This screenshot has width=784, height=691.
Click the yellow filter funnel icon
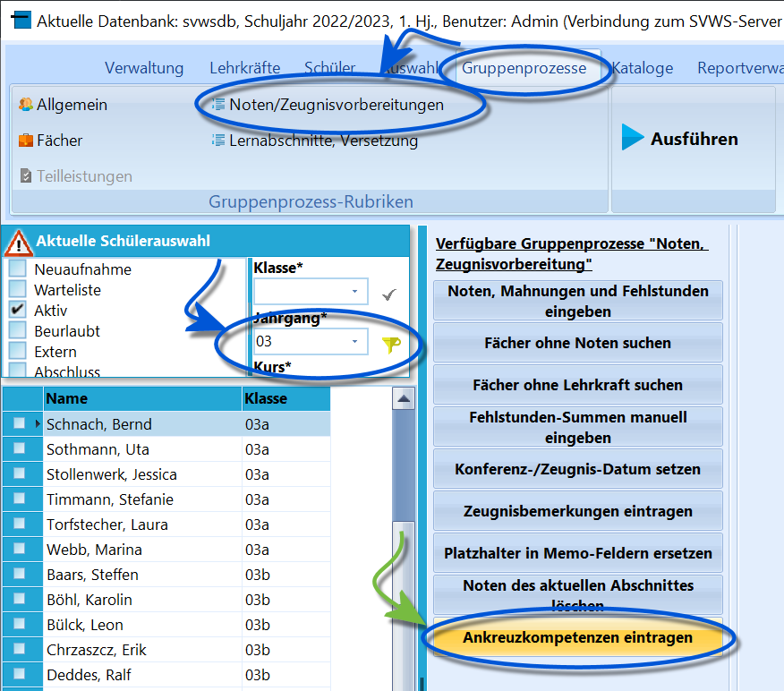click(391, 344)
